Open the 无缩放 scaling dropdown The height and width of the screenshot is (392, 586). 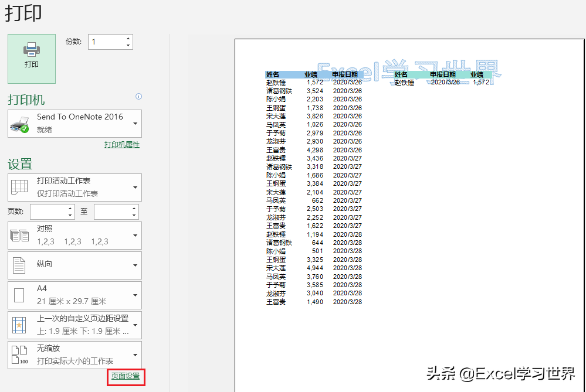(74, 355)
